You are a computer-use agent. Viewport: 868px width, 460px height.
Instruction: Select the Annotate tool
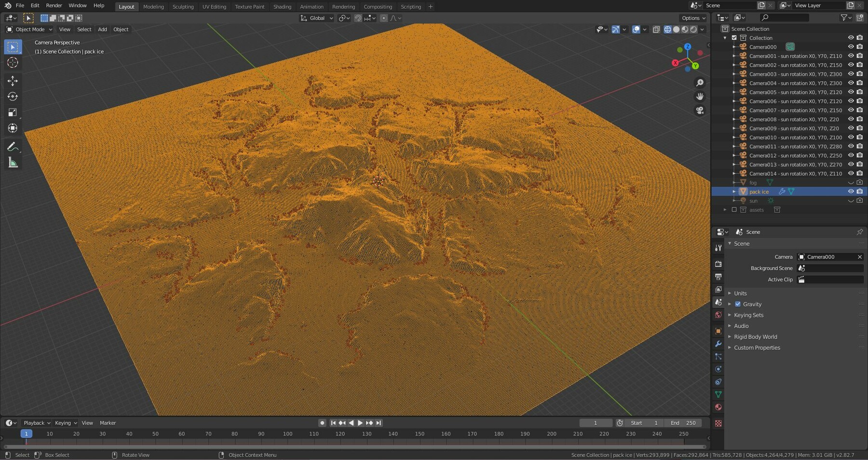(x=13, y=146)
